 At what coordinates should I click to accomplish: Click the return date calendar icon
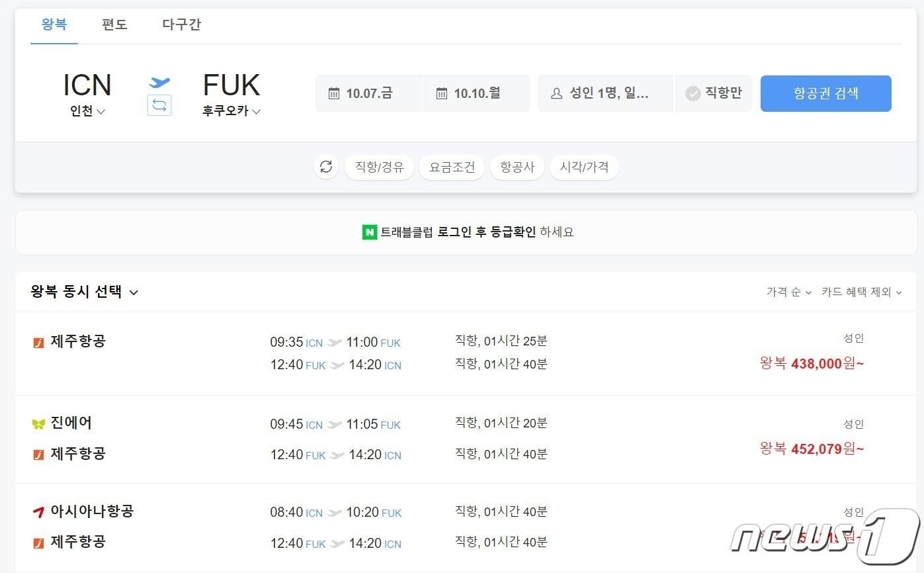point(442,93)
